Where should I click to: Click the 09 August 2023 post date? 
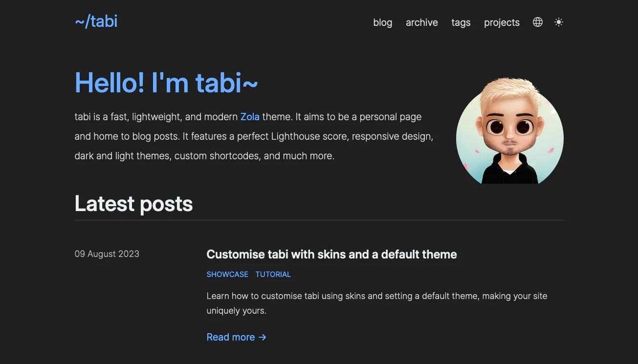(x=107, y=254)
